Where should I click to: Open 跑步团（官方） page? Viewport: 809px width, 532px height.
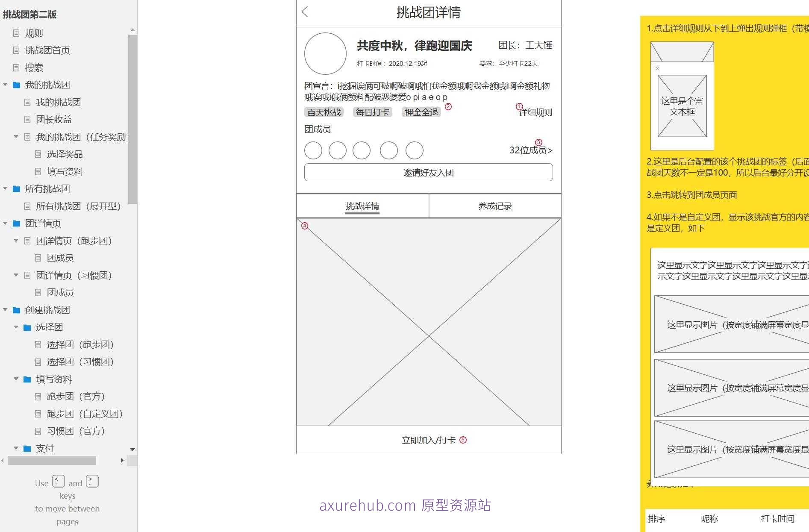point(76,397)
